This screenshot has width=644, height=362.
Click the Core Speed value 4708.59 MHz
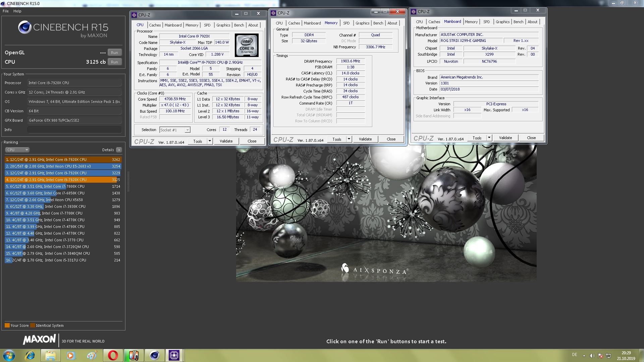click(175, 99)
